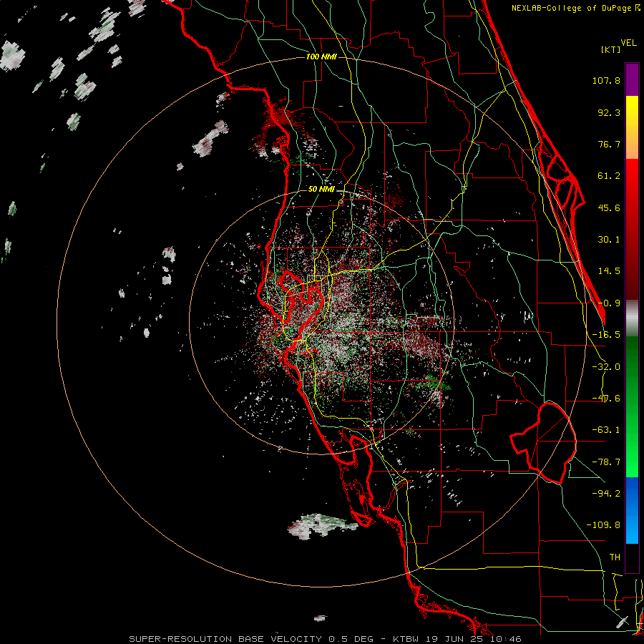
Task: Click the -16.5 velocity scale value
Action: click(x=606, y=335)
